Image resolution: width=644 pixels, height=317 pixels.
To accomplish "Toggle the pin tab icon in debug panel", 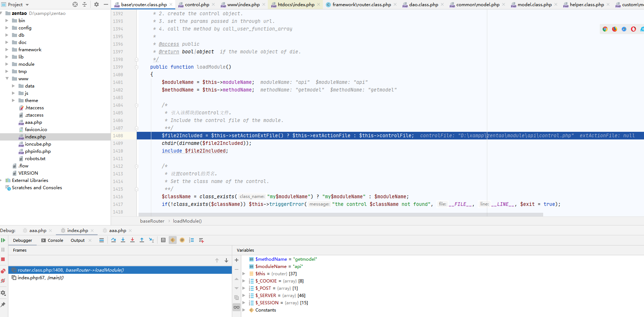I will pyautogui.click(x=3, y=305).
